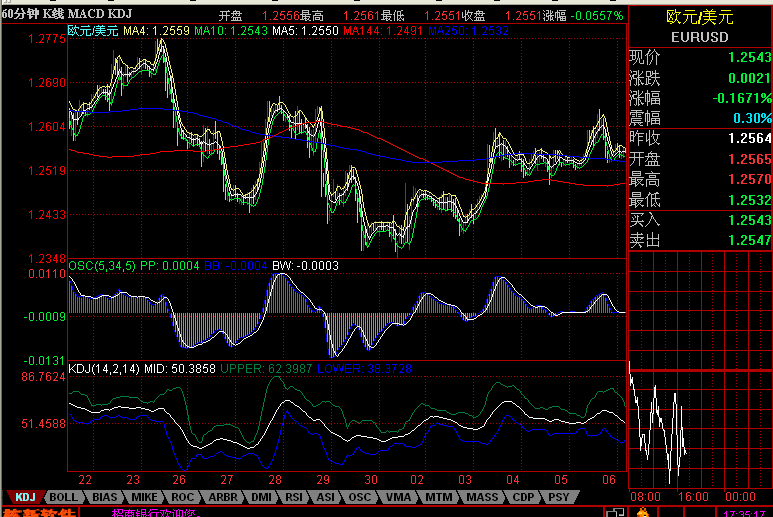Click the EURUSD symbol heading

coord(700,37)
